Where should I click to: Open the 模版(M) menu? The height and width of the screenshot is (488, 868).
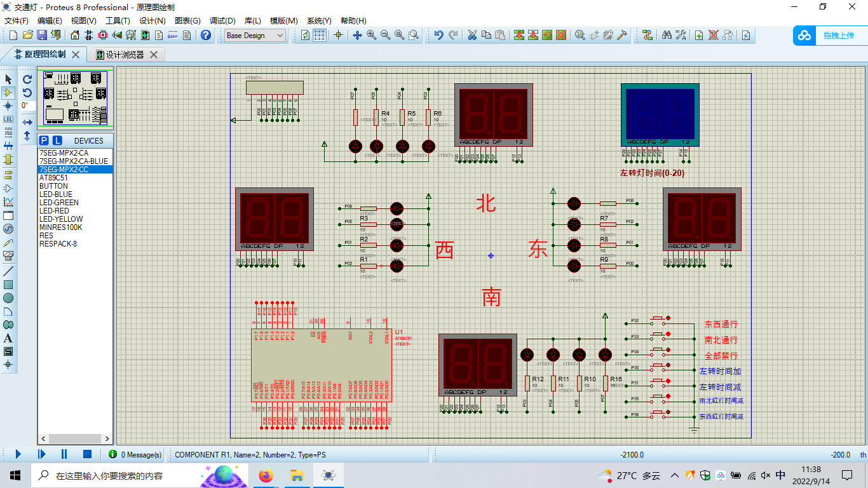click(x=283, y=20)
